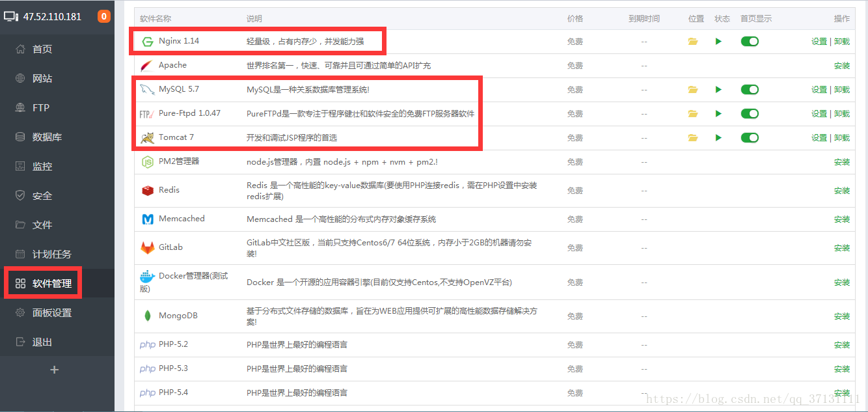Click the Pure-Ftpd status play icon
The image size is (868, 412).
pyautogui.click(x=718, y=114)
